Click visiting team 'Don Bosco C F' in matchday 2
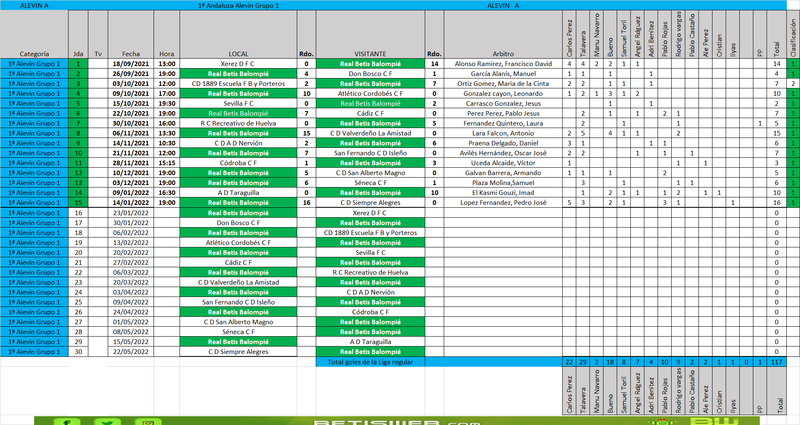 370,73
